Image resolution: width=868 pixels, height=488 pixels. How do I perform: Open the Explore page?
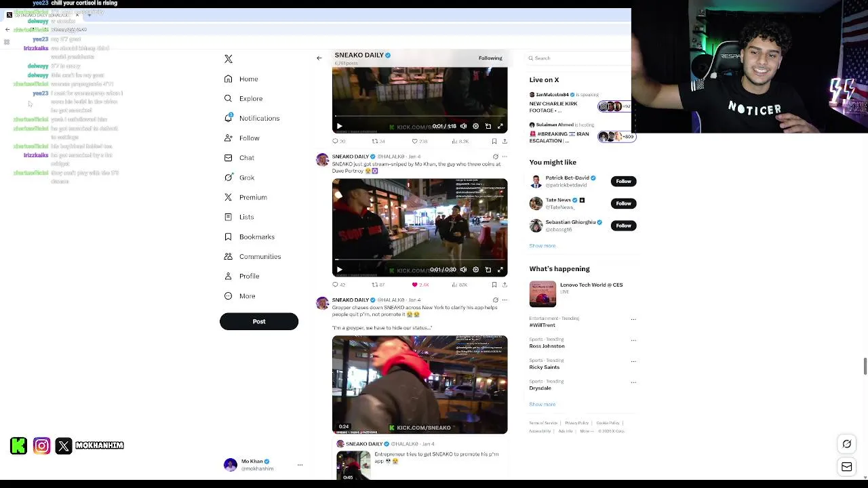243,99
